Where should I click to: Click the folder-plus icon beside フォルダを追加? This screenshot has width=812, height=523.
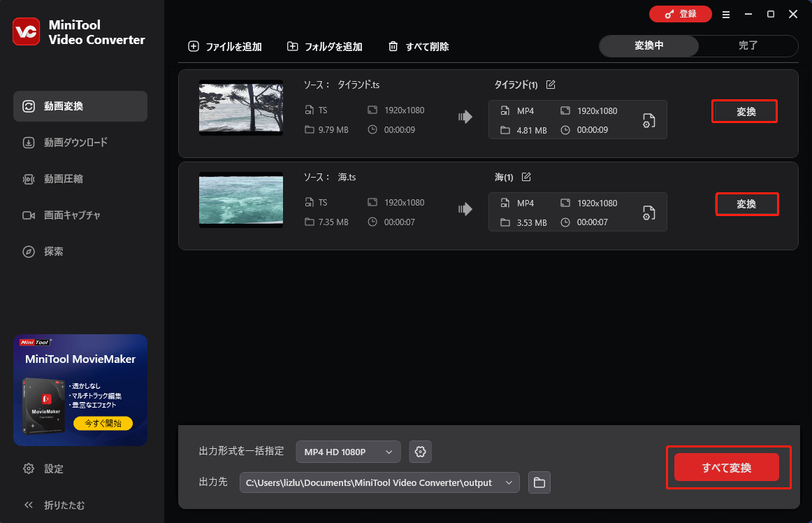[293, 47]
